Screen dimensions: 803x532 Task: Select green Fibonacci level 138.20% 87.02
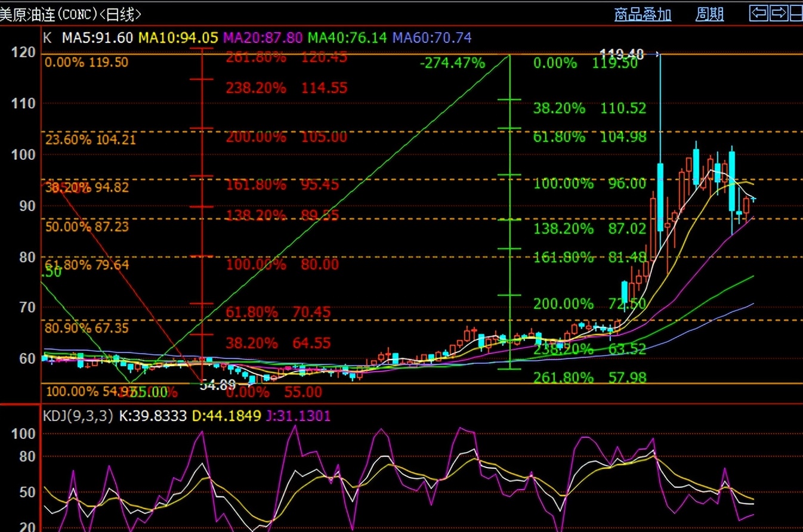pyautogui.click(x=589, y=228)
